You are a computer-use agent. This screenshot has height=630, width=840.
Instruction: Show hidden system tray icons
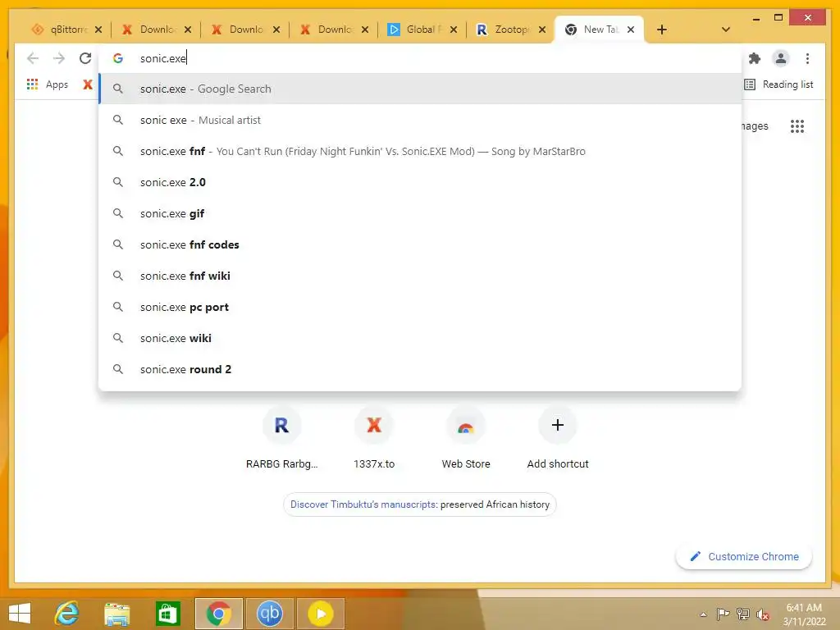(703, 614)
